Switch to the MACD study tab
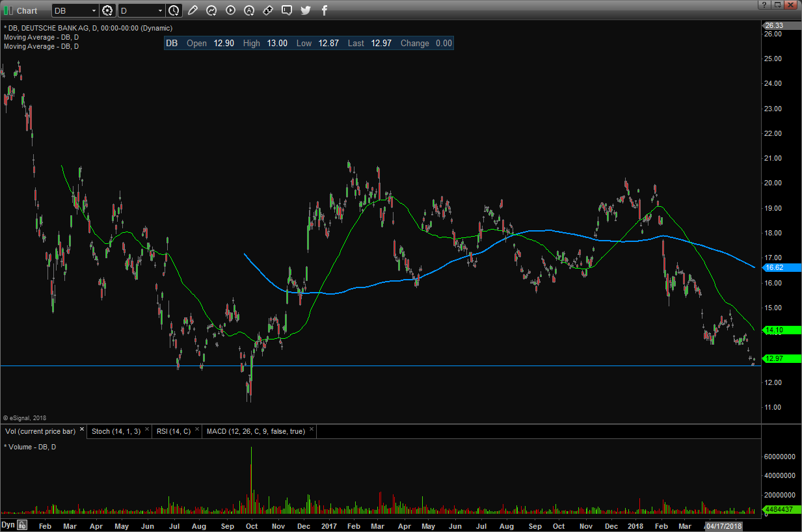 255,431
